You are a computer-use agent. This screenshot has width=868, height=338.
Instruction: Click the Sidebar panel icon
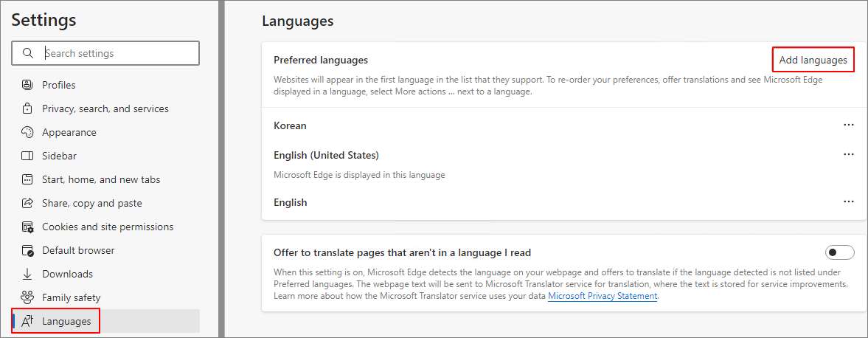(27, 156)
